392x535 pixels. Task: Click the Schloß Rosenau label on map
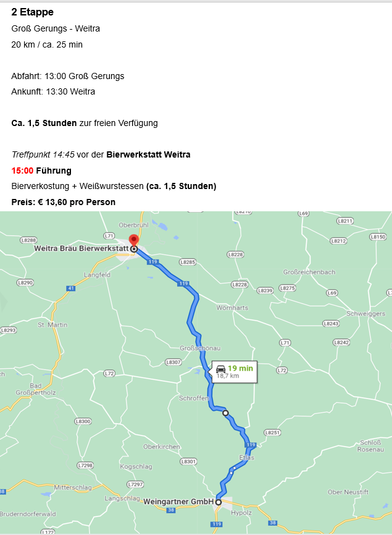click(370, 446)
